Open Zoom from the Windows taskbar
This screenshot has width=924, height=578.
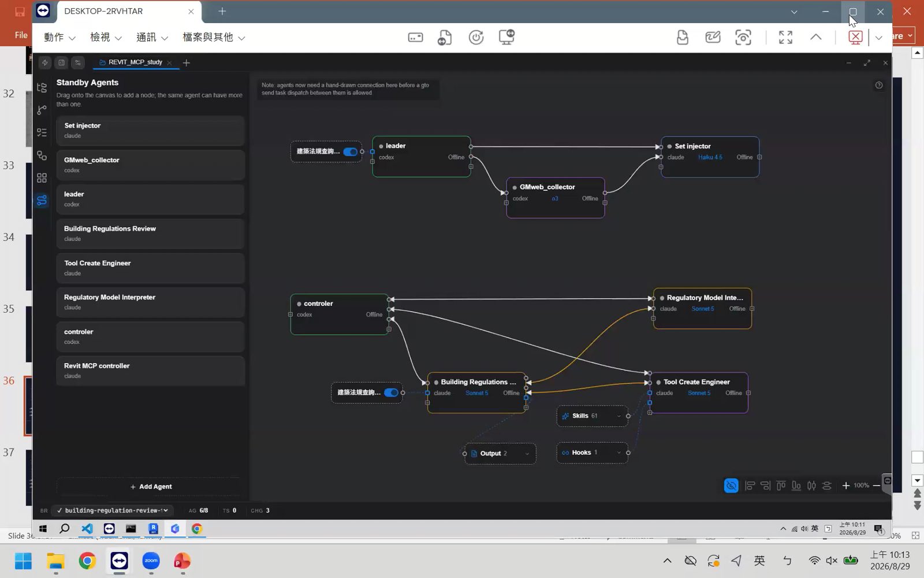[x=151, y=561]
